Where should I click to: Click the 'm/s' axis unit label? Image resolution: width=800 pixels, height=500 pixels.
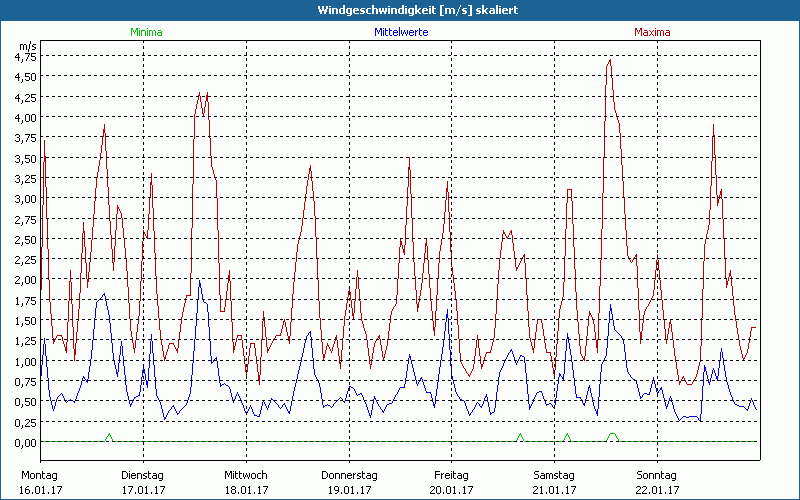[28, 46]
